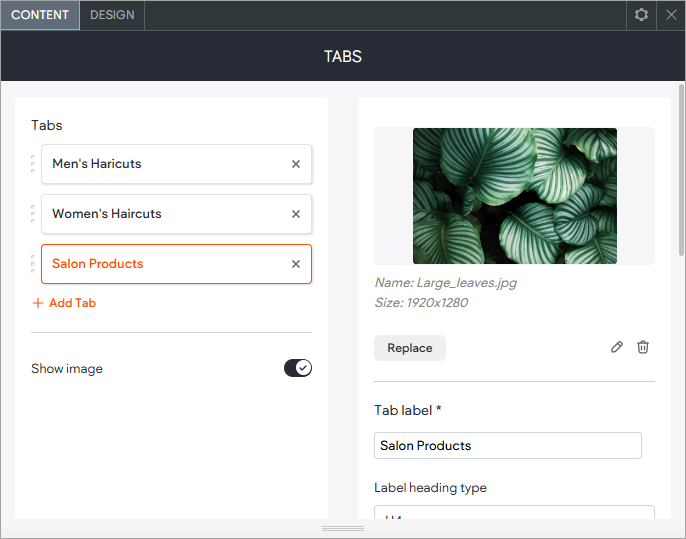Select the Men's Haircuts tab item
The image size is (686, 539).
160,164
